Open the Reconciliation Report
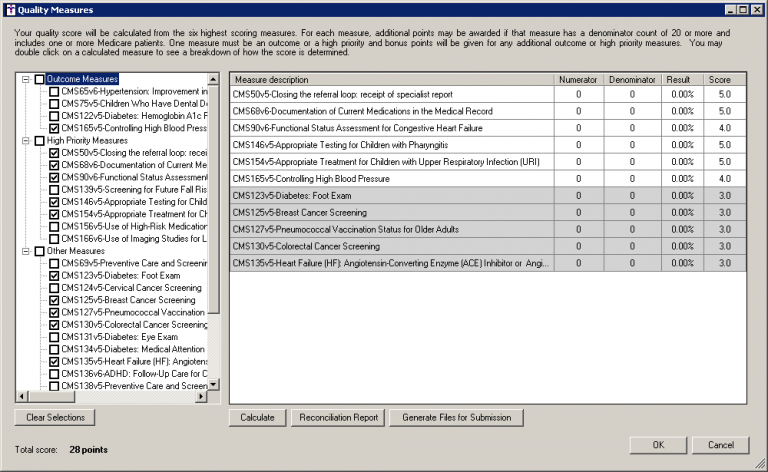This screenshot has height=472, width=768. [x=338, y=417]
